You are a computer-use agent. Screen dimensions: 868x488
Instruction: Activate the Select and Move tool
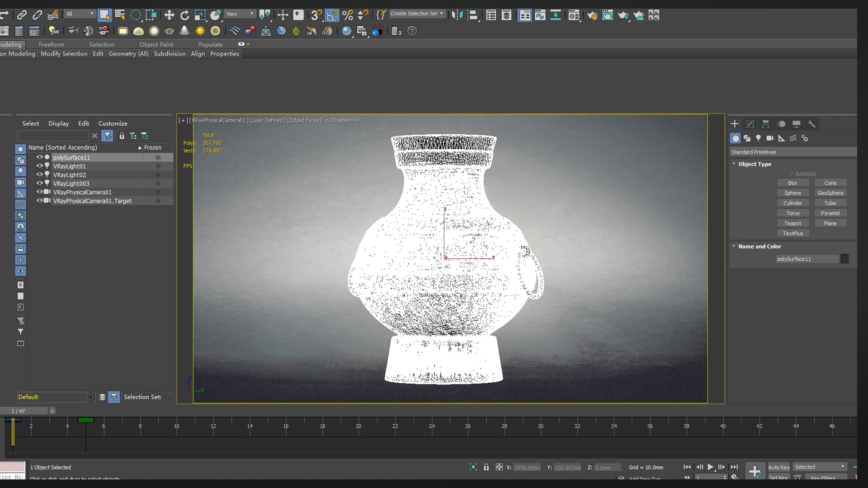[x=169, y=15]
